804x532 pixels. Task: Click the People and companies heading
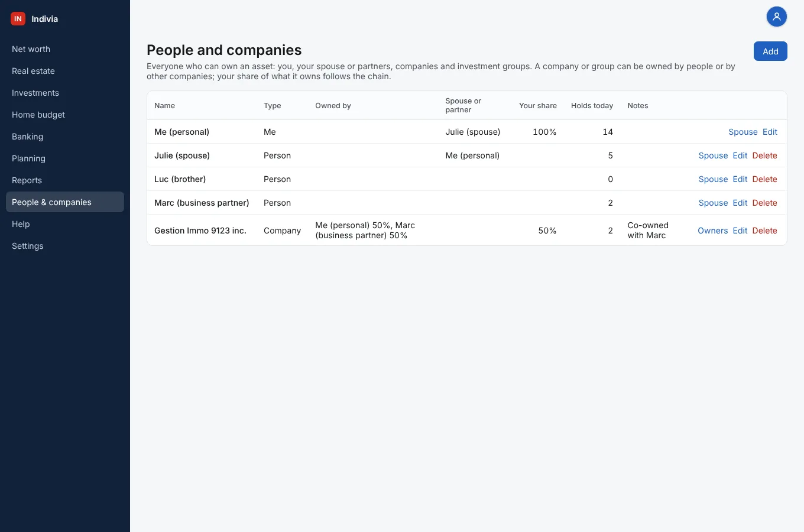[224, 50]
